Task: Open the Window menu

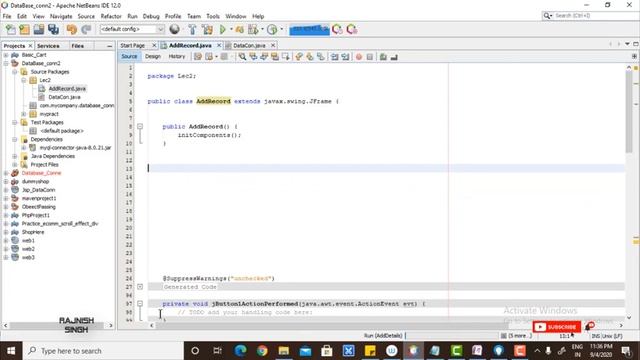Action: (236, 16)
